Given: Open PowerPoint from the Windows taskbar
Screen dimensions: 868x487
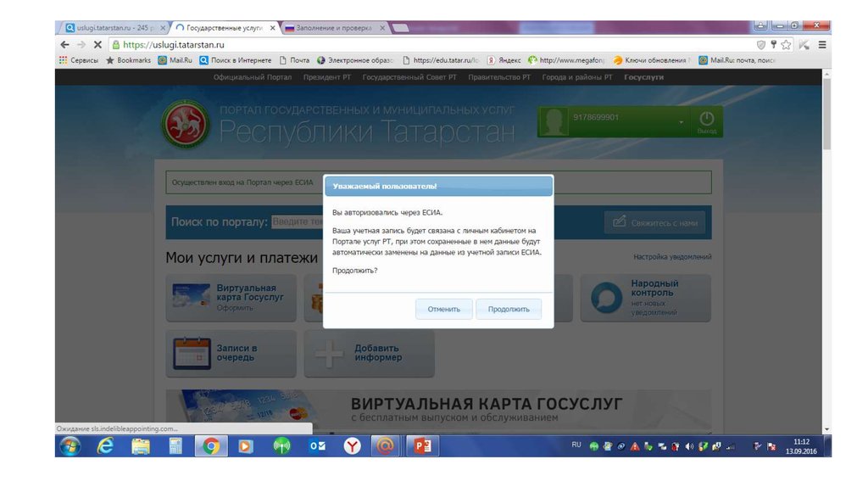Looking at the screenshot, I should tap(422, 445).
